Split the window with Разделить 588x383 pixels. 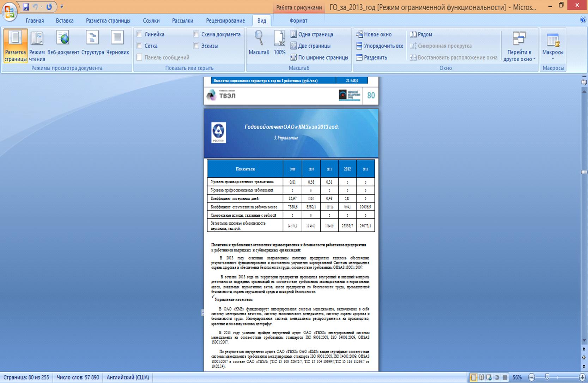pyautogui.click(x=371, y=58)
